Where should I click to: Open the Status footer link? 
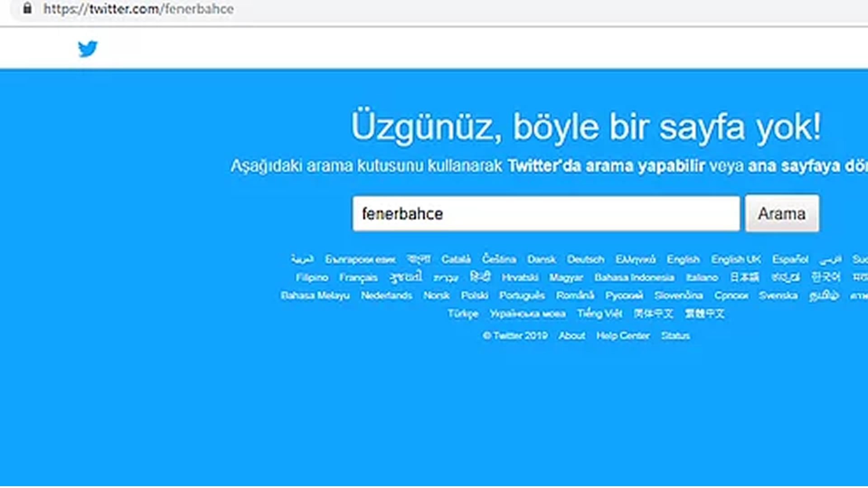tap(675, 336)
